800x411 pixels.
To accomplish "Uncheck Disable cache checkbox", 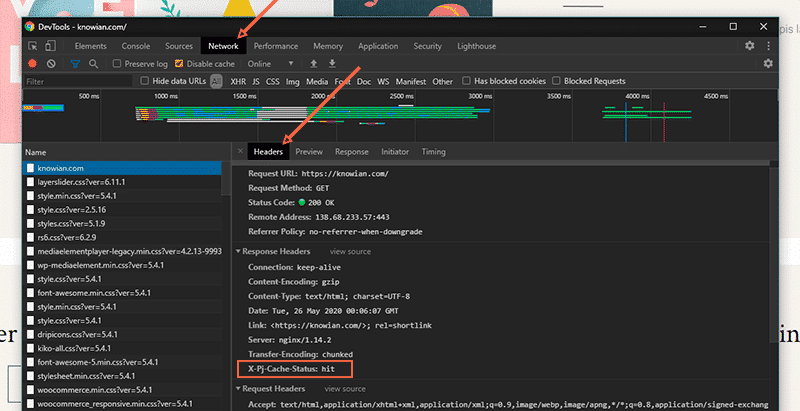I will pyautogui.click(x=179, y=64).
